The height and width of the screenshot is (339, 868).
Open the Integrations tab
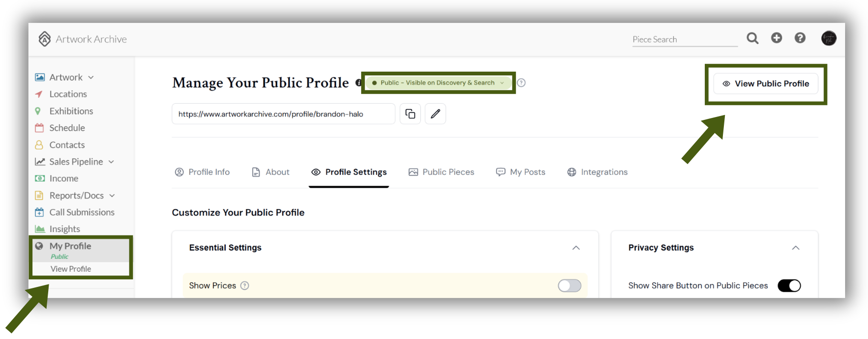coord(597,172)
